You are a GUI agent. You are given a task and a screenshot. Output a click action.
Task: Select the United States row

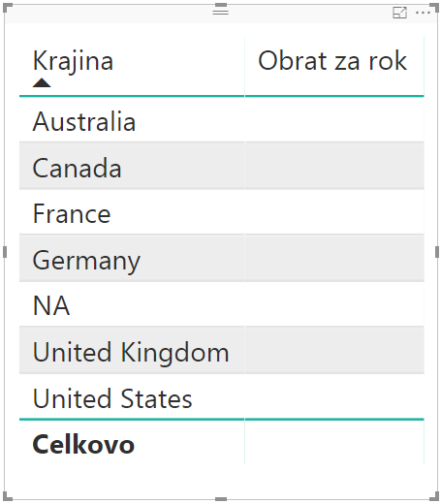click(222, 396)
